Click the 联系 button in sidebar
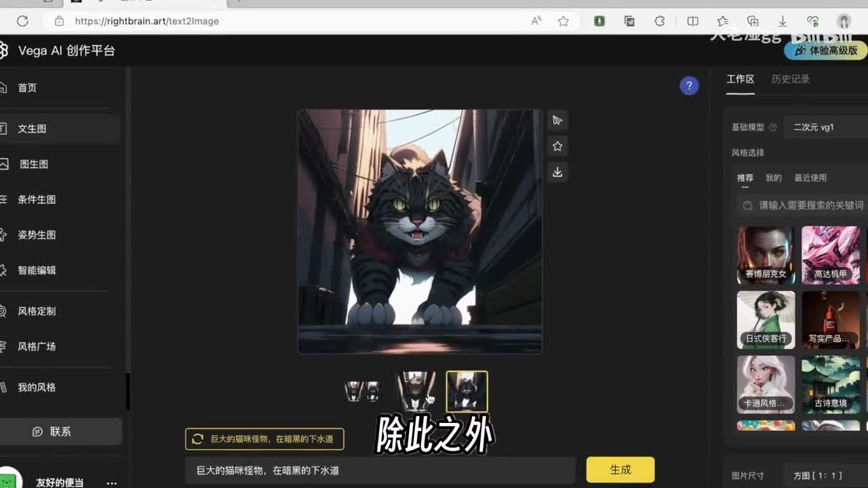The width and height of the screenshot is (868, 488). [61, 432]
